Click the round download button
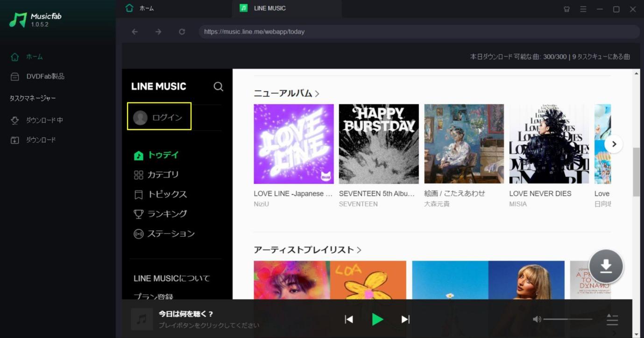Screen dimensions: 644x338 tap(606, 267)
